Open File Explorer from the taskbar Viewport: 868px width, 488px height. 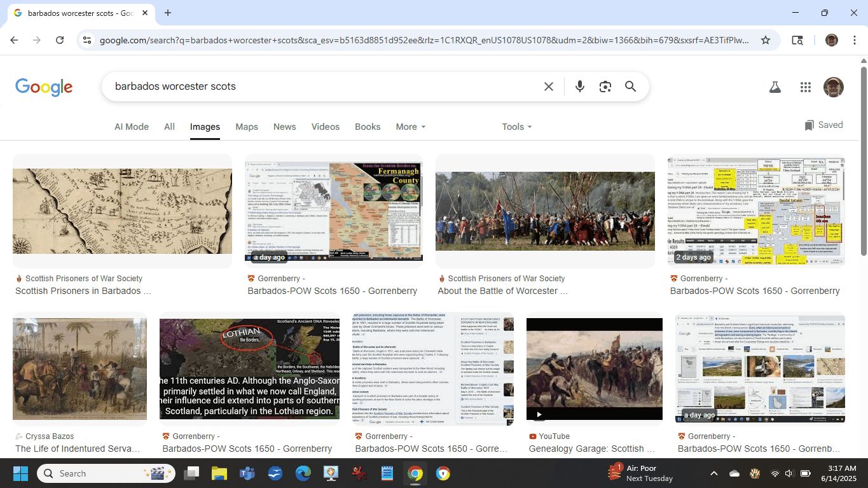point(219,473)
